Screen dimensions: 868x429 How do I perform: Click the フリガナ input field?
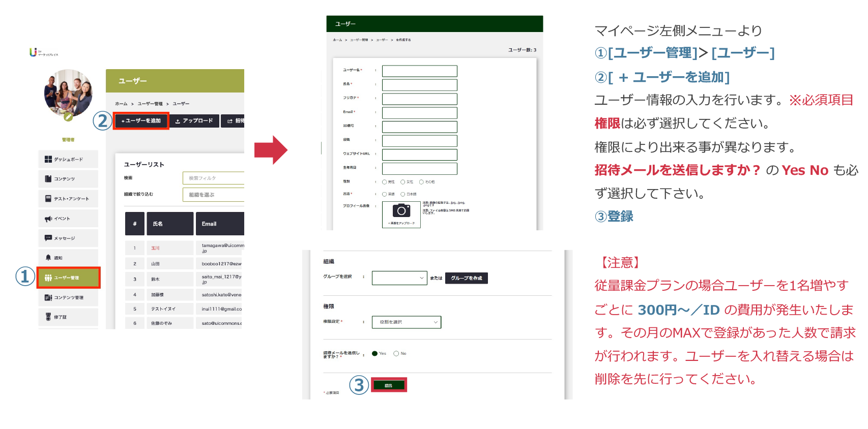[x=420, y=99]
